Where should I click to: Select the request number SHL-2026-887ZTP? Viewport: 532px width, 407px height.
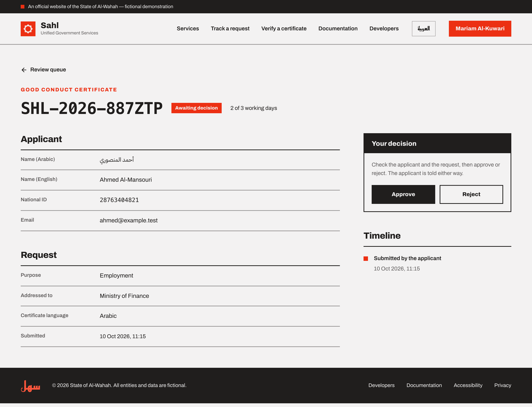pos(92,108)
